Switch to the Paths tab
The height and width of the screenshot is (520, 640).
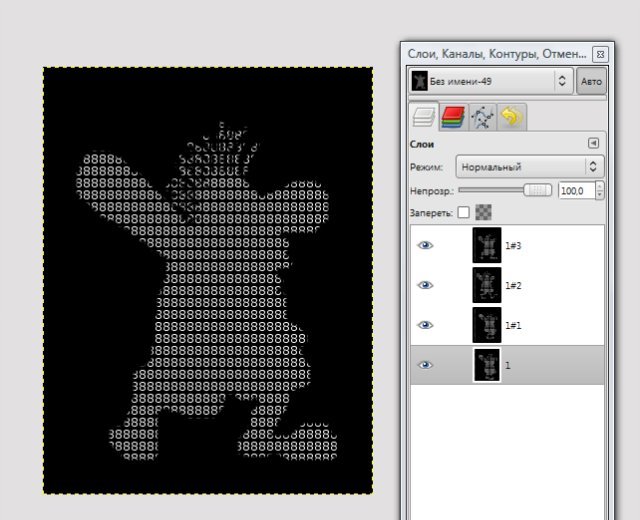point(482,117)
